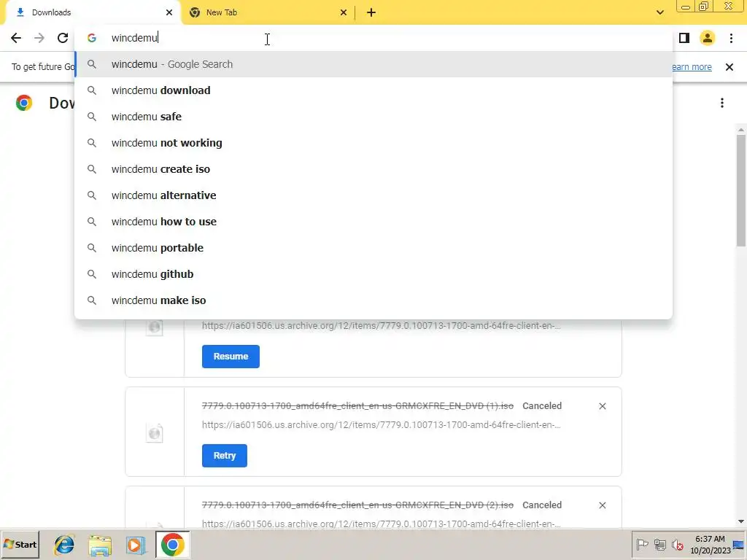Reload the current page
The image size is (747, 560).
point(63,38)
